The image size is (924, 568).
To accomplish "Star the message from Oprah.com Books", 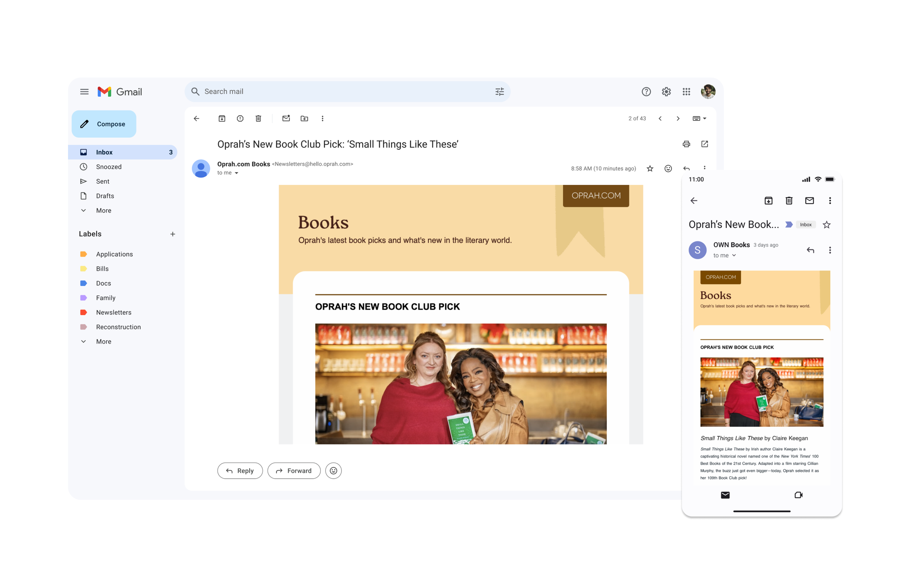I will [x=650, y=168].
